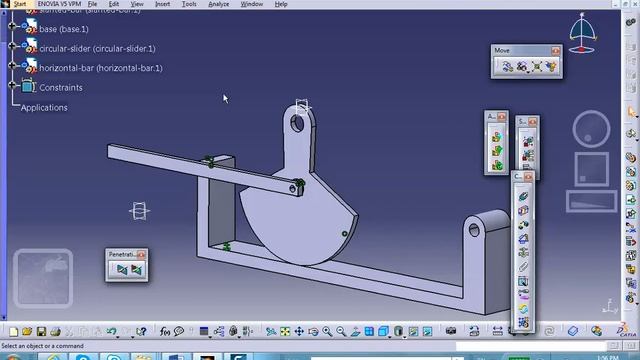
Task: Select Manipulation tool in Move toolbar
Action: click(x=507, y=66)
